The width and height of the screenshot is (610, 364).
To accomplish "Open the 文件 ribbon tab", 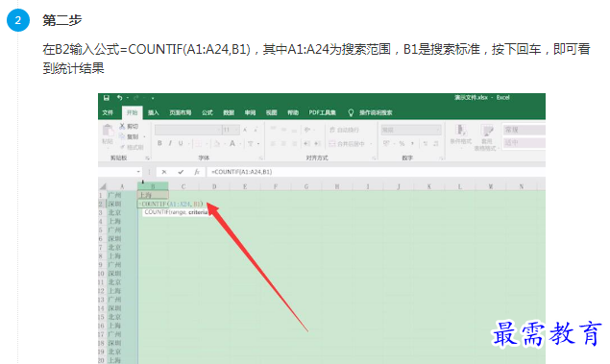I will [x=108, y=112].
